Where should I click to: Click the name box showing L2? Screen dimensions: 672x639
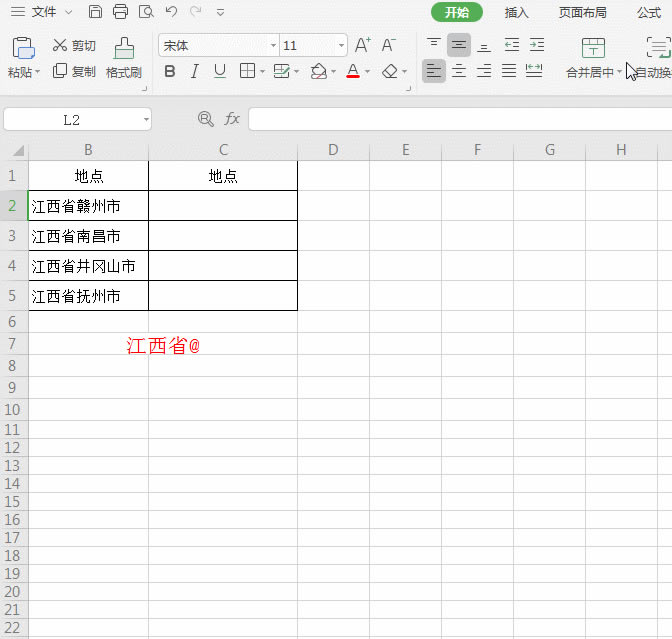coord(72,120)
